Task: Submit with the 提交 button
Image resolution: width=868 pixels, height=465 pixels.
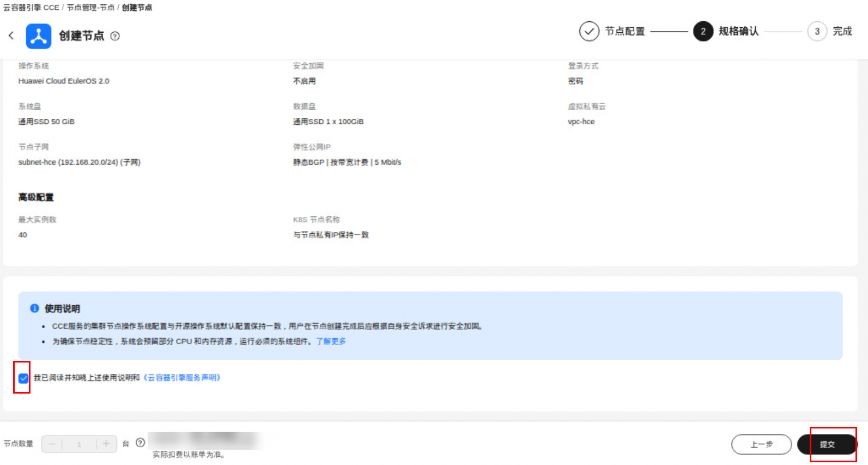Action: coord(827,444)
